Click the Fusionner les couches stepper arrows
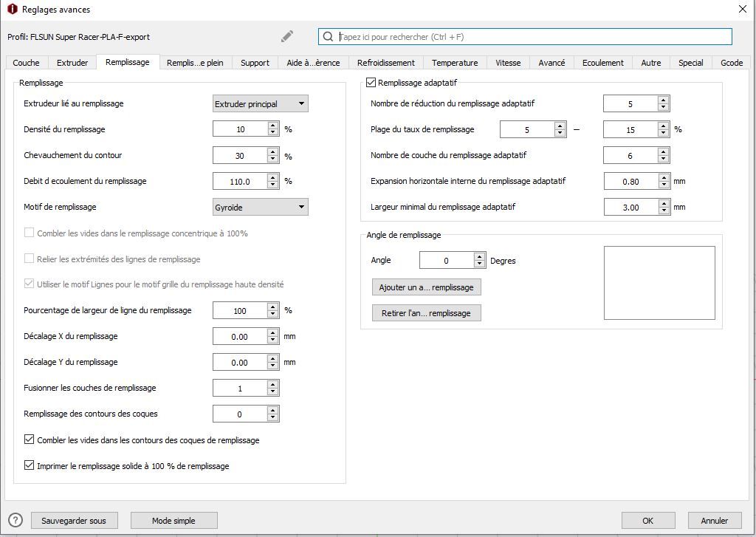 tap(273, 389)
